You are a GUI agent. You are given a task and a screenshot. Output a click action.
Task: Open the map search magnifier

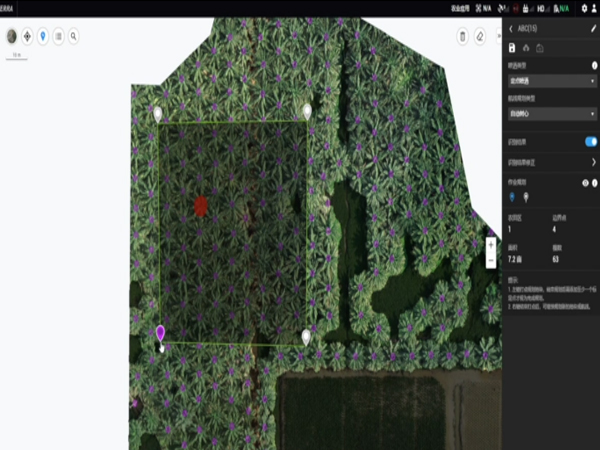pyautogui.click(x=73, y=36)
